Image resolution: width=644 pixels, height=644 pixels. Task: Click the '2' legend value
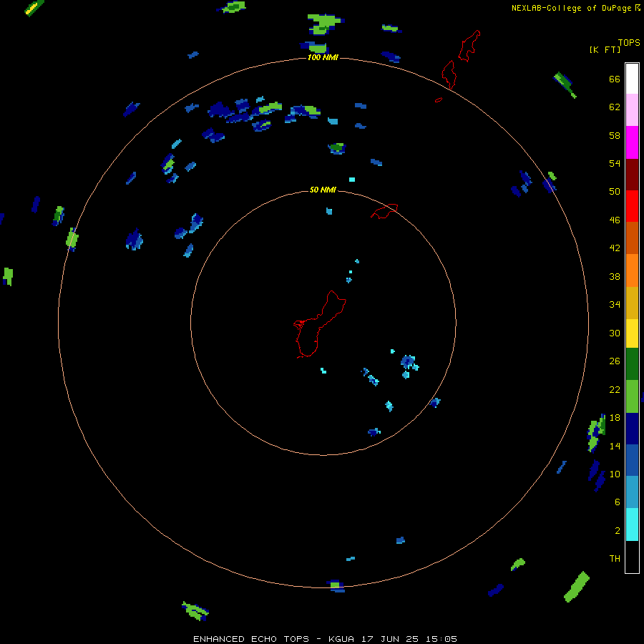(618, 531)
